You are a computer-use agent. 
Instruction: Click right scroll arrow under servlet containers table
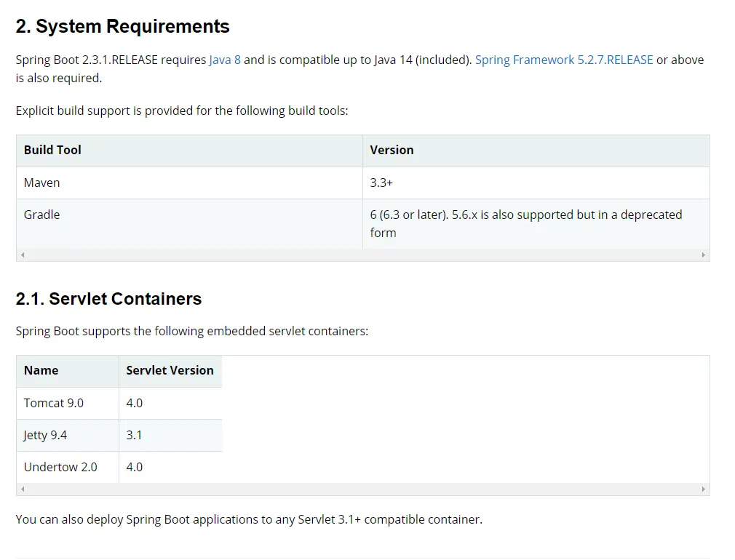703,489
